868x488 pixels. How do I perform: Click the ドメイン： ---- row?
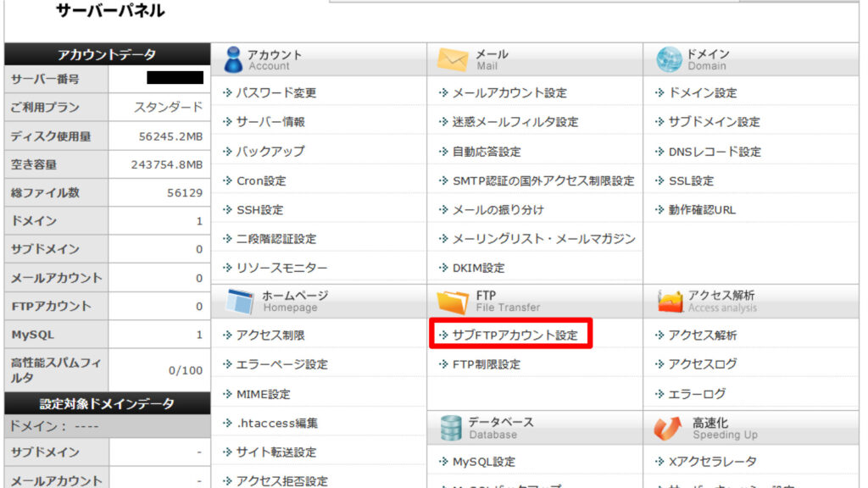point(108,426)
